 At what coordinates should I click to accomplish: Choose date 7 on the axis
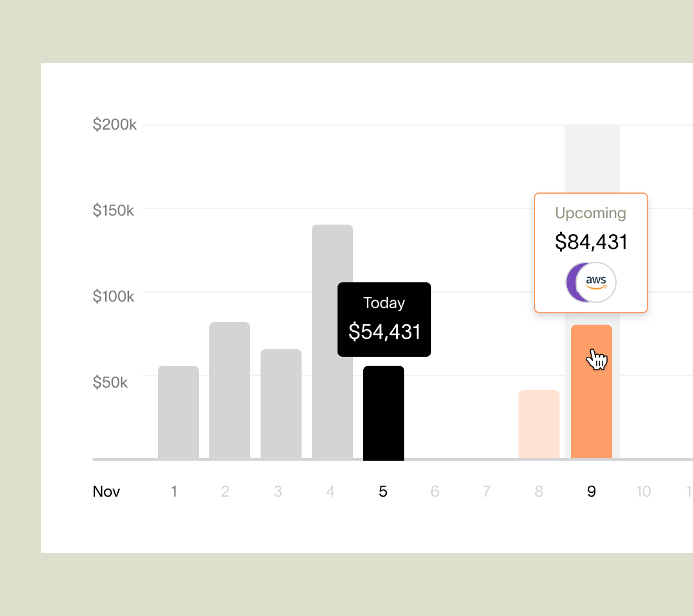coord(486,492)
